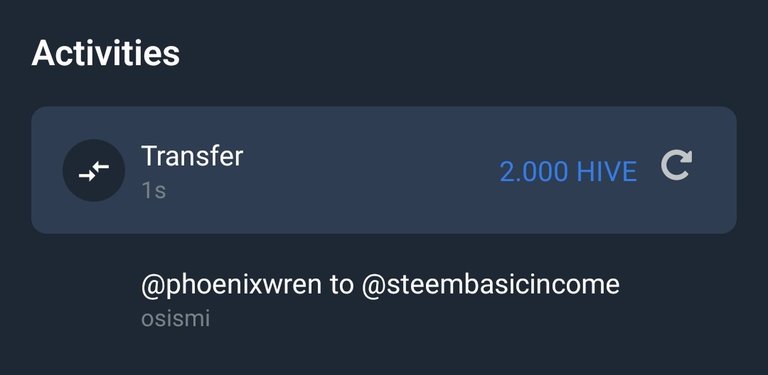Tap the repeat transfer circular arrow icon
Viewport: 768px width, 375px height.
pos(676,165)
